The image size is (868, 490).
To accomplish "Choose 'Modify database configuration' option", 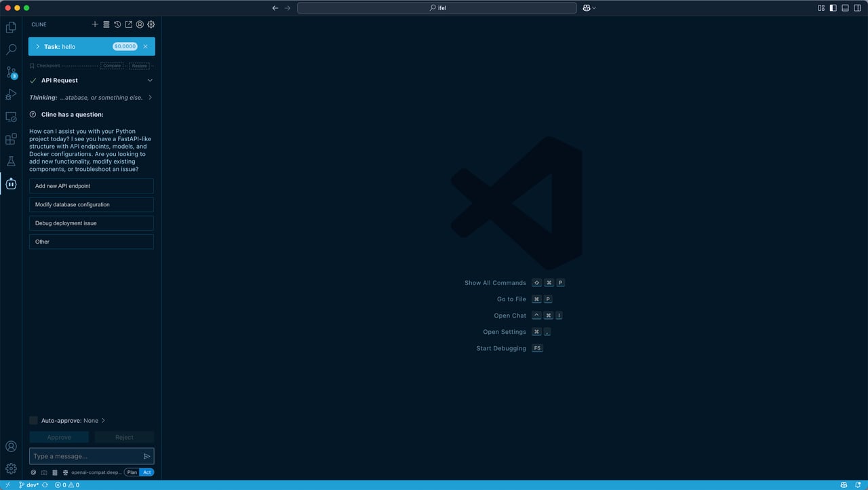I will pos(92,204).
